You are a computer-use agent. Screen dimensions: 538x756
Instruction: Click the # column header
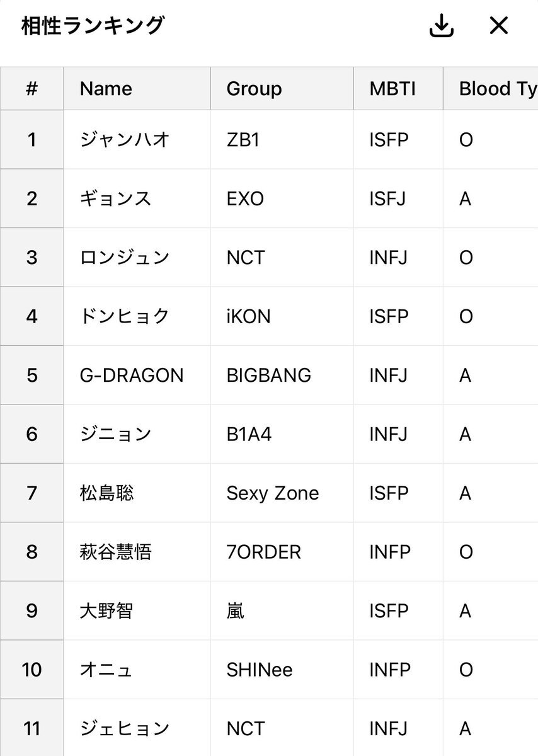31,88
